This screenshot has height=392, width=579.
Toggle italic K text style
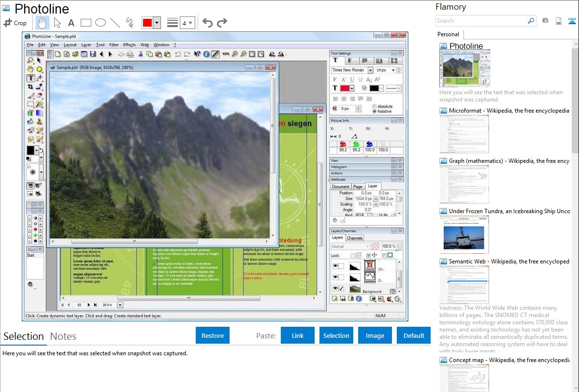tap(344, 79)
